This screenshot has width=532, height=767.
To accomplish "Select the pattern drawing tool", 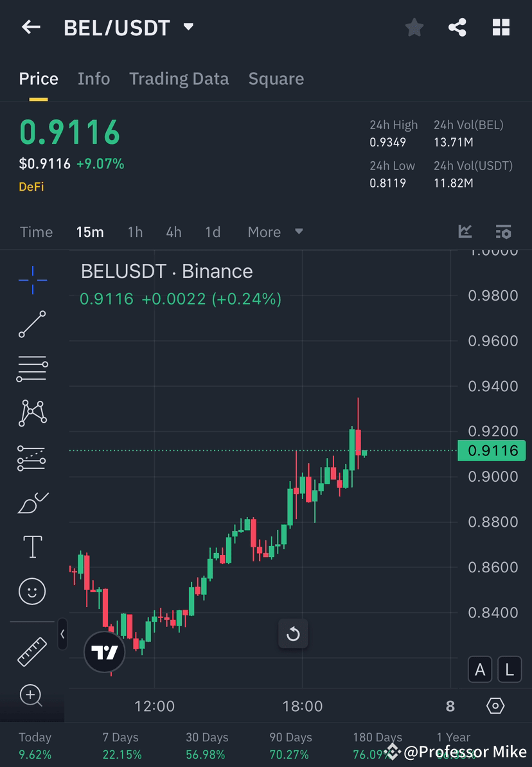I will (x=32, y=413).
